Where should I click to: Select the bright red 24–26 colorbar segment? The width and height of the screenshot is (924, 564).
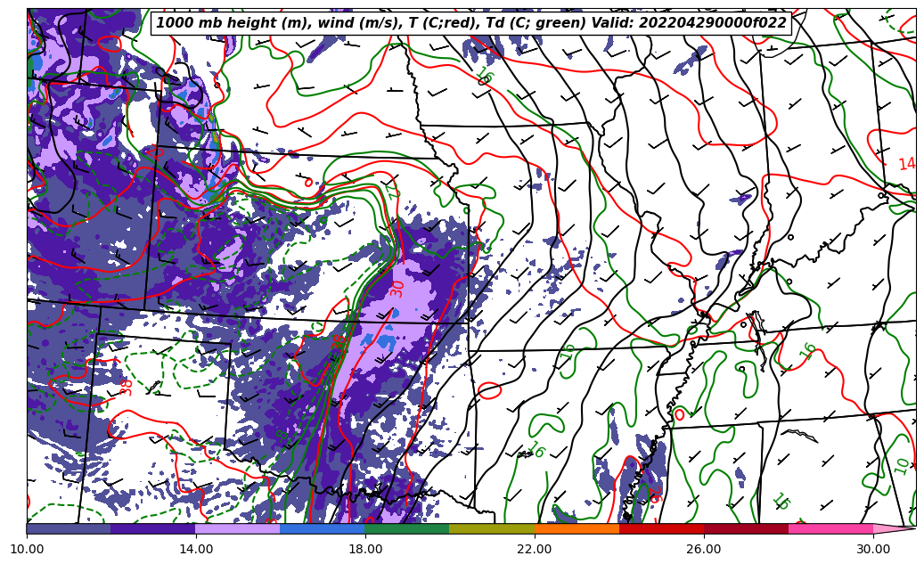pos(661,528)
